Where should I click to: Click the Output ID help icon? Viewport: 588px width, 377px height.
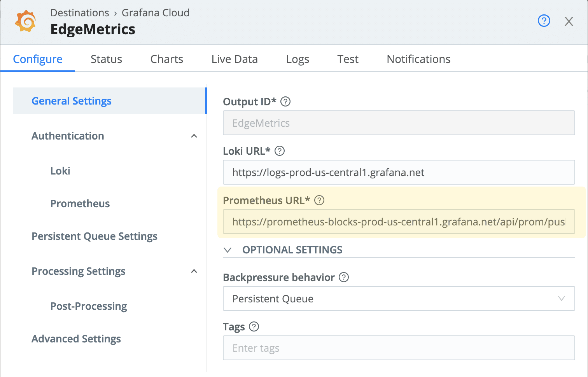pyautogui.click(x=285, y=101)
